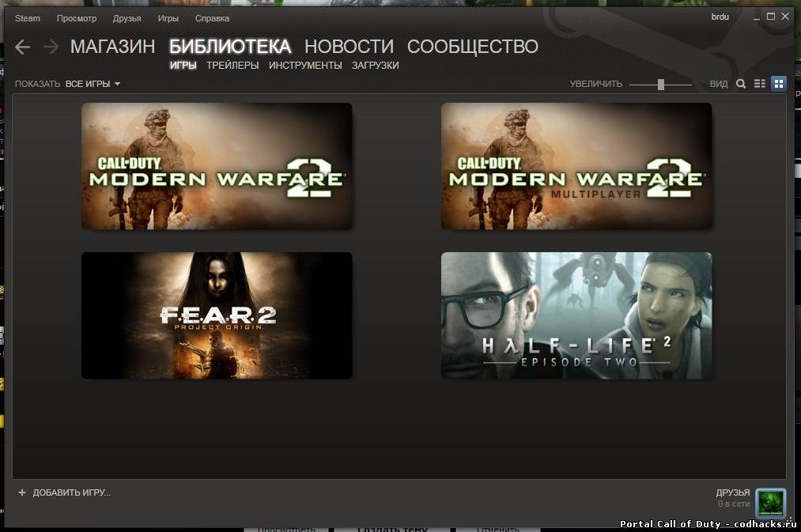The height and width of the screenshot is (532, 801).
Task: Select the Call of Duty Modern Warfare 2 tile
Action: click(x=217, y=166)
